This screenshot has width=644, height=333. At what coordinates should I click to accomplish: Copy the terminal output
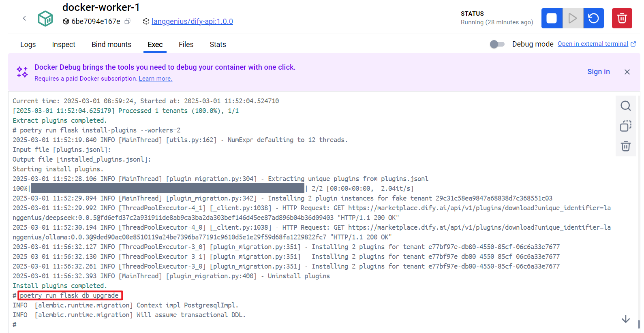626,126
